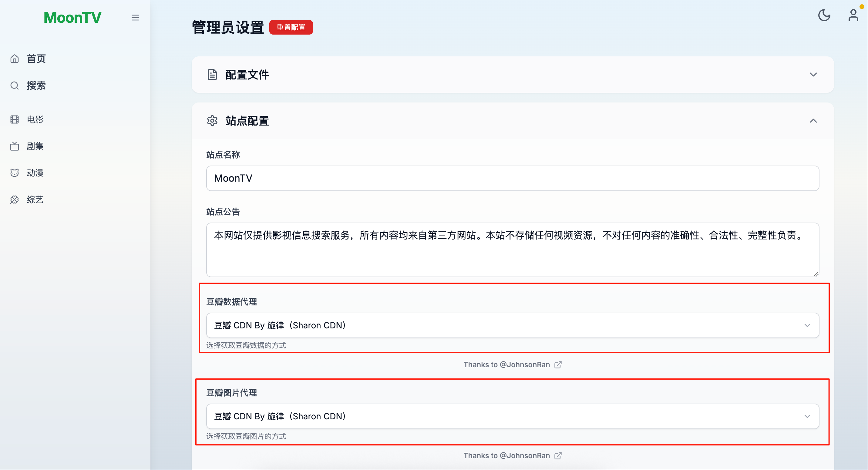Image resolution: width=868 pixels, height=470 pixels.
Task: Toggle dark mode with moon icon
Action: tap(824, 15)
